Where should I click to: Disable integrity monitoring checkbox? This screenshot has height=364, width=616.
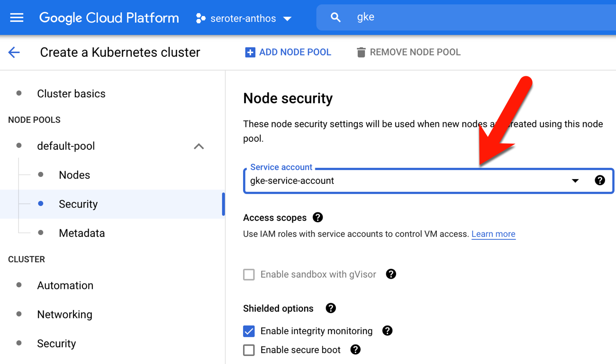pos(249,331)
